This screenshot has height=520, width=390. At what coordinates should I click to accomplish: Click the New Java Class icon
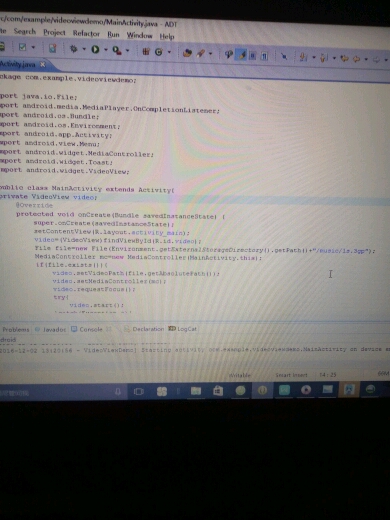tap(159, 52)
